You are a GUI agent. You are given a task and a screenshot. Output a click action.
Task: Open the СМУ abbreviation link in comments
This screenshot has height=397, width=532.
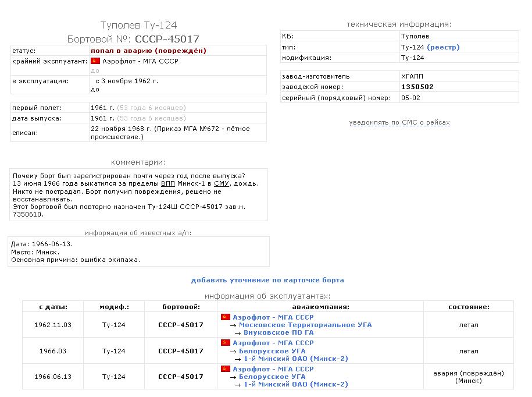(220, 183)
